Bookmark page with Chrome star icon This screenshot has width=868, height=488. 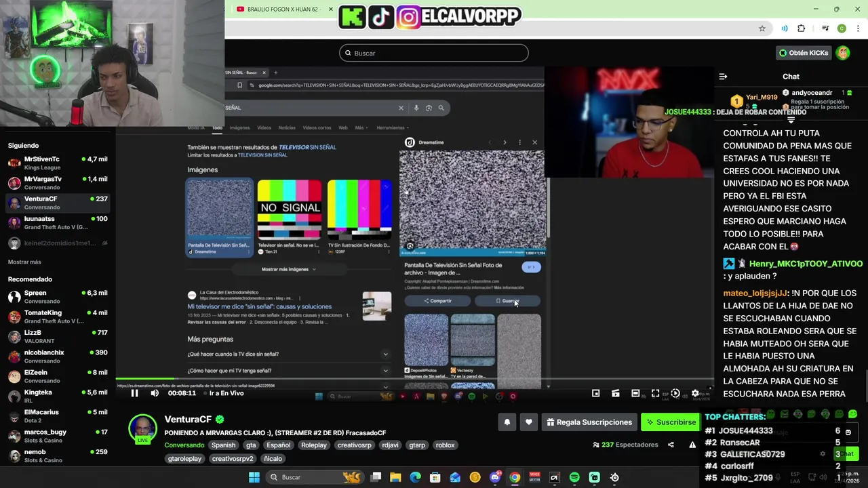click(762, 28)
